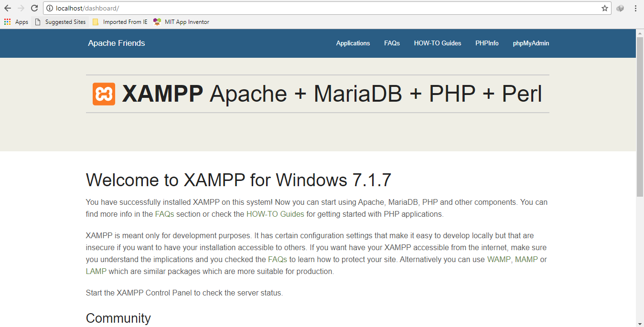Viewport: 644px width, 327px height.
Task: Follow the MAMP link
Action: click(x=526, y=259)
